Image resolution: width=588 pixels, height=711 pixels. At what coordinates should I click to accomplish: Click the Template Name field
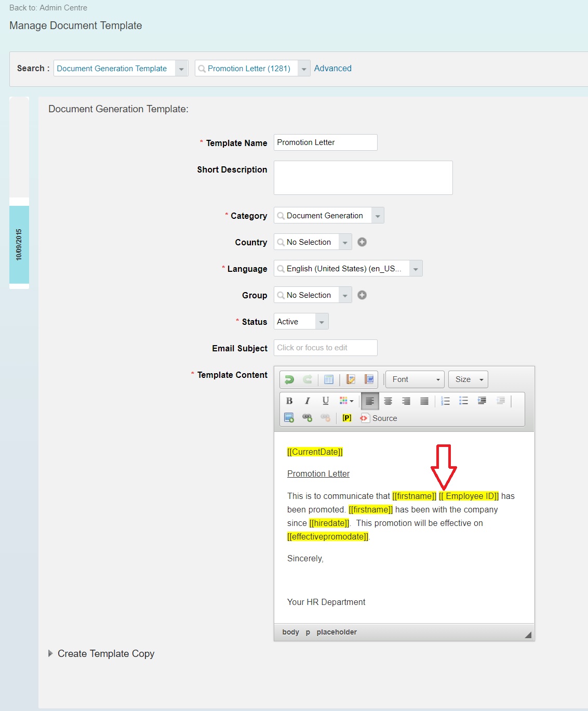click(x=326, y=142)
